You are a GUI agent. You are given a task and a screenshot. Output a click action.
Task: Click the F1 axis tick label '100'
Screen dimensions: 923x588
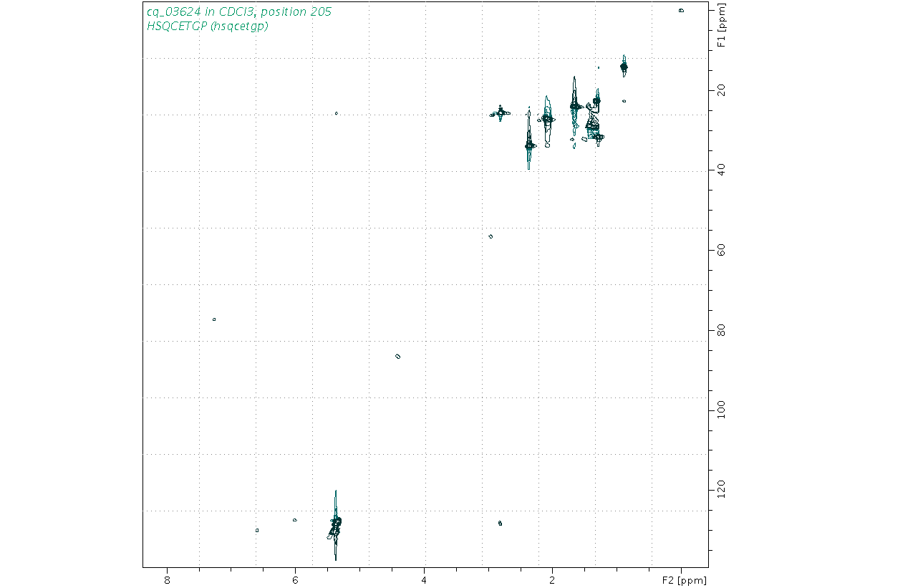(x=721, y=410)
